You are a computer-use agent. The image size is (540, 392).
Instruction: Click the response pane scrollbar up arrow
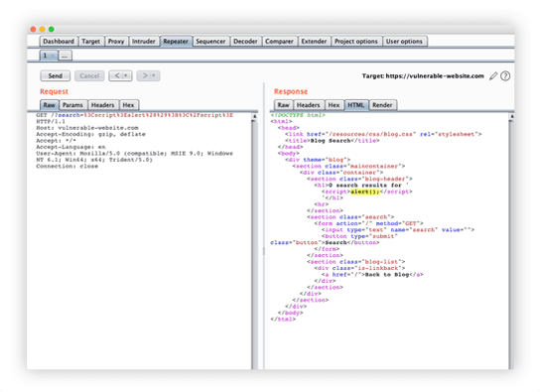pos(512,117)
